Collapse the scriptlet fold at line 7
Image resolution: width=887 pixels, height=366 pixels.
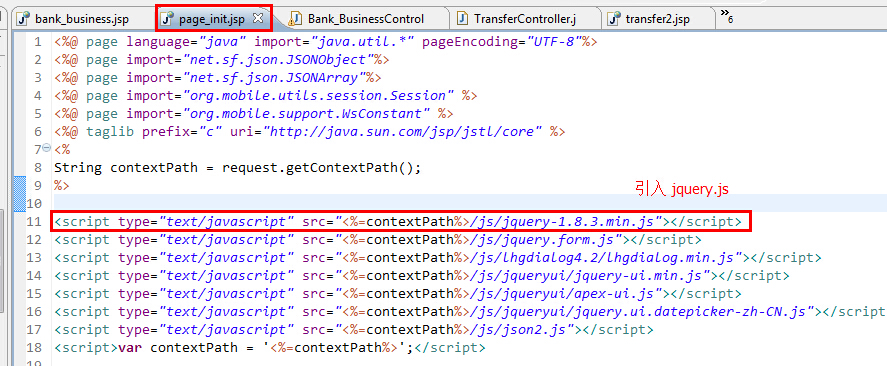coord(47,148)
